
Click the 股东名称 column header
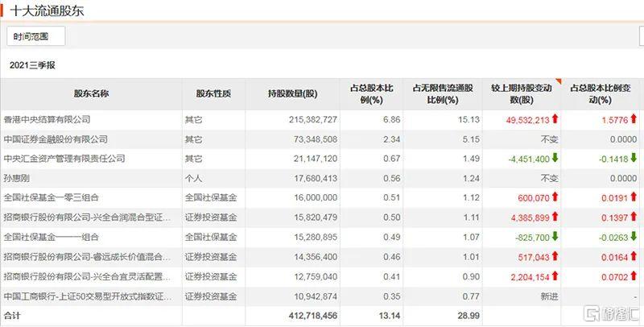point(91,93)
